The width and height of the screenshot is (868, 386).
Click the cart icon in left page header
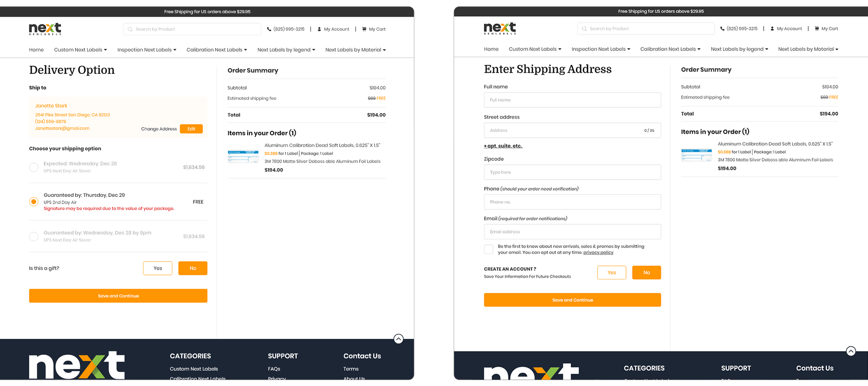364,29
